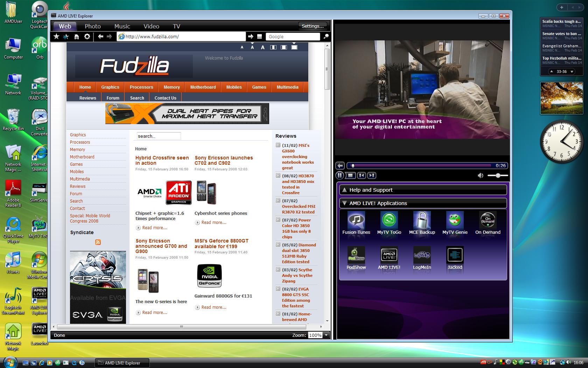Switch to the TV tab

[x=176, y=26]
